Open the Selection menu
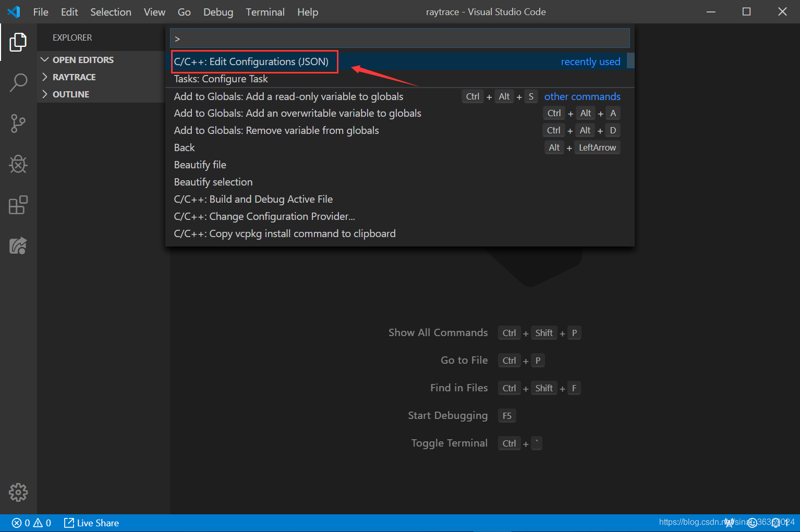 [x=111, y=12]
